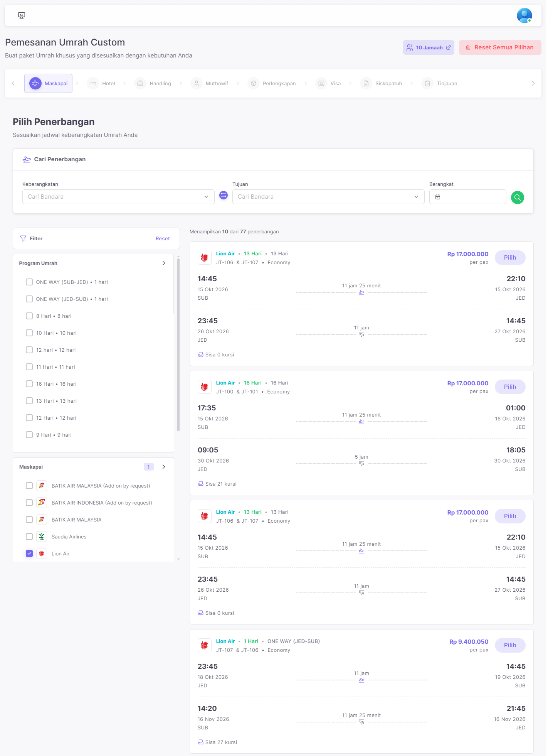Screen dimensions: 548x756
Task: Click Reset Semua Pilihan button
Action: point(500,47)
